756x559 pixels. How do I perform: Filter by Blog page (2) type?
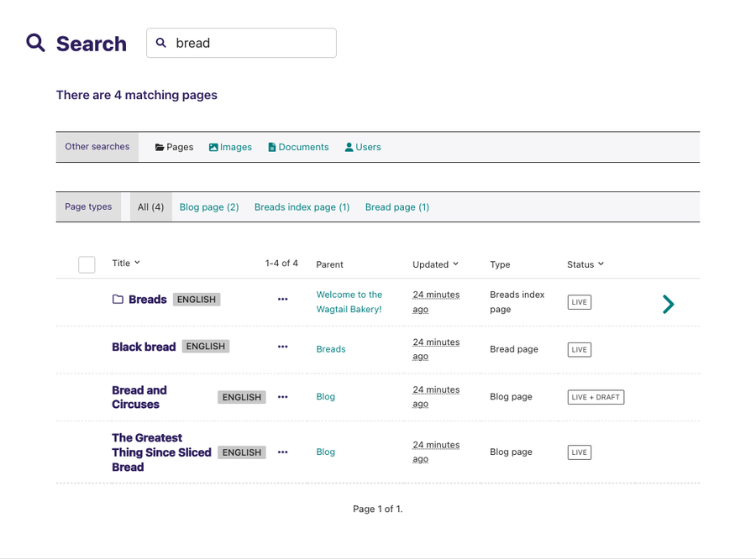pyautogui.click(x=209, y=207)
